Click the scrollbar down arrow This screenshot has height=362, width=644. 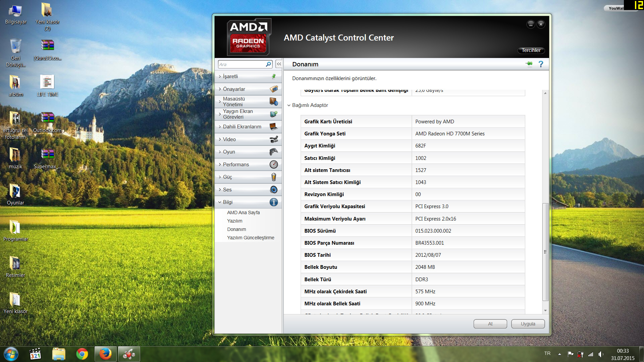pyautogui.click(x=545, y=311)
